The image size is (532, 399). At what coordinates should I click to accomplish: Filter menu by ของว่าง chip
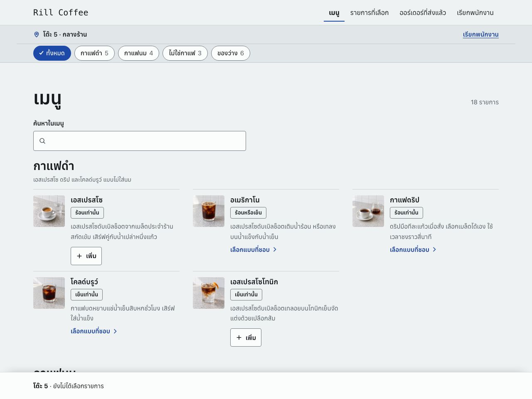pos(231,53)
